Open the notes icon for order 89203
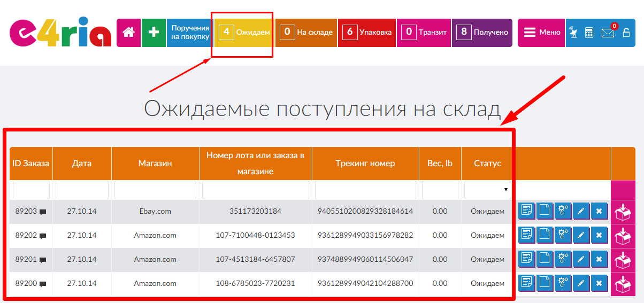Screen dimensions: 644x303 pos(526,211)
